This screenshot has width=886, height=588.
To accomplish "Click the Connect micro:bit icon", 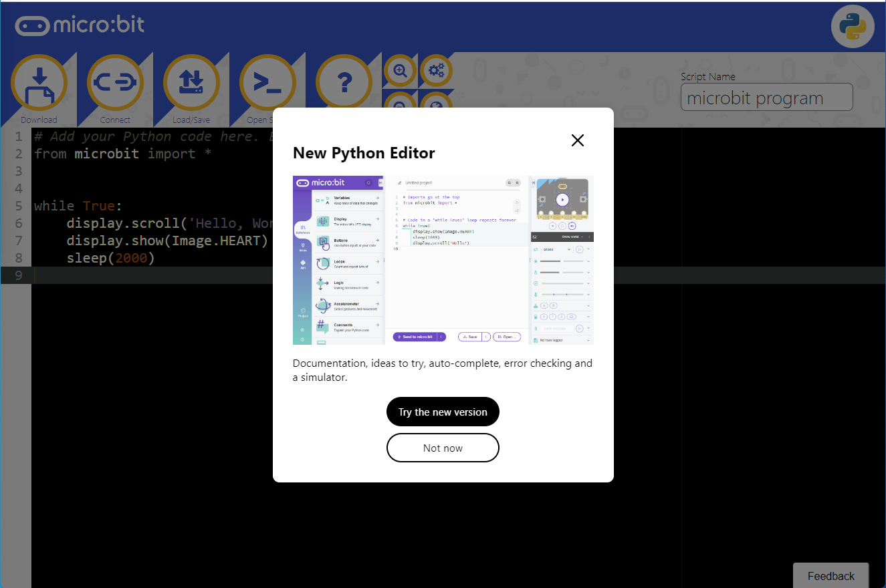I will (x=115, y=82).
